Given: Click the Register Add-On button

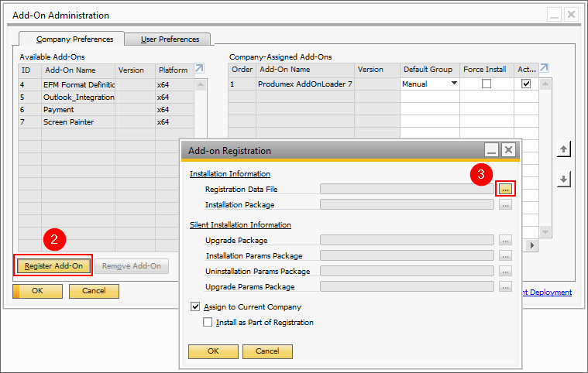Looking at the screenshot, I should [53, 266].
